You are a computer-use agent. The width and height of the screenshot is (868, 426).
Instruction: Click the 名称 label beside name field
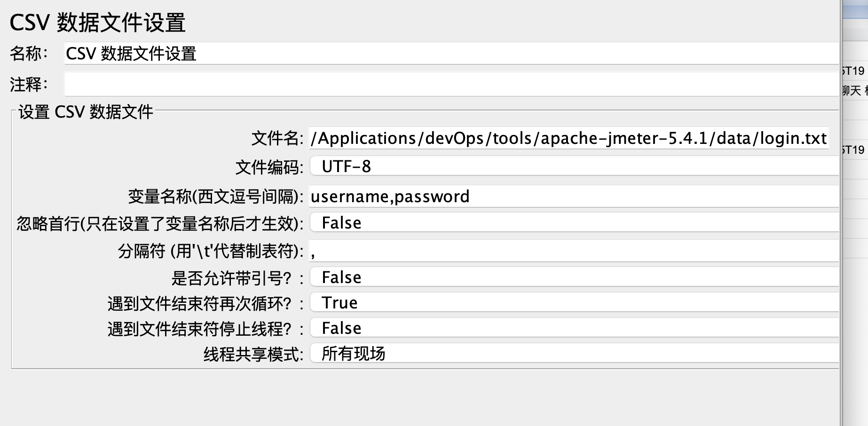(x=28, y=54)
